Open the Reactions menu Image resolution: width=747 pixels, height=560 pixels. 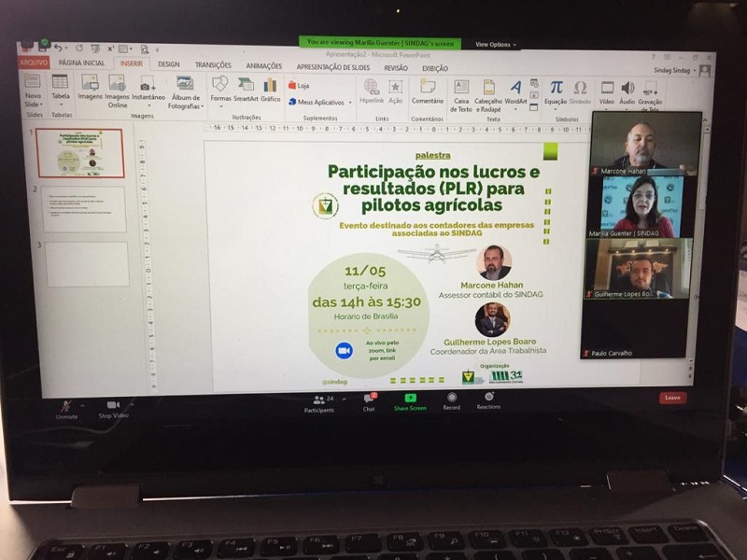[x=488, y=397]
